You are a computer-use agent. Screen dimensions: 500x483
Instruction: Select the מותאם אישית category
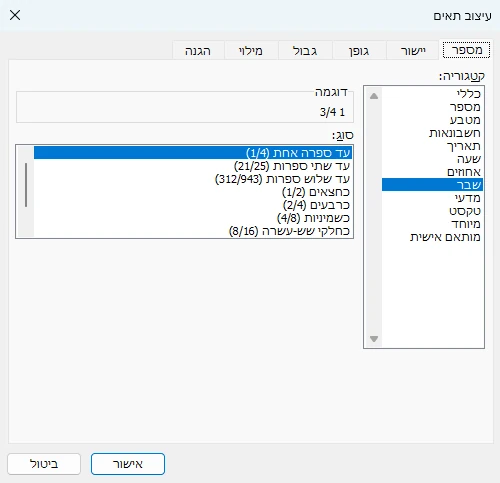[432, 237]
